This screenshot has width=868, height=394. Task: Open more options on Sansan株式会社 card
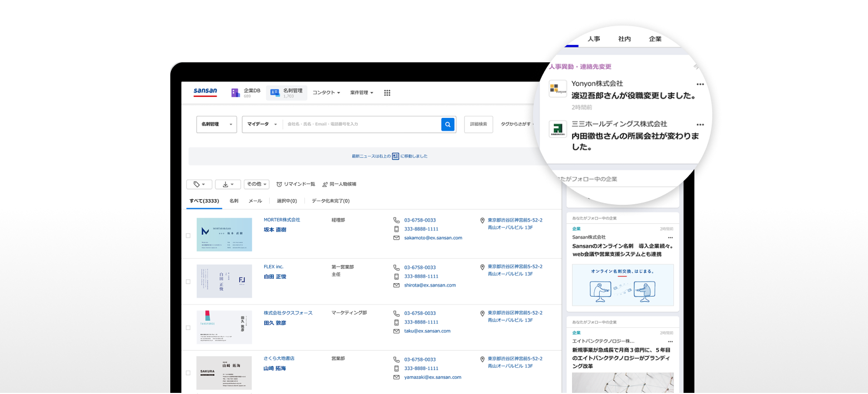click(670, 238)
